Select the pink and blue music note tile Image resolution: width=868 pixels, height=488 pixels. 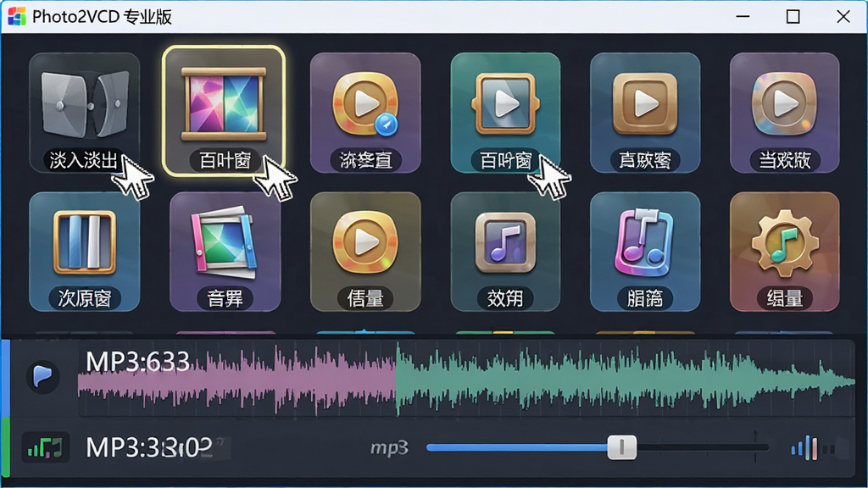[645, 252]
